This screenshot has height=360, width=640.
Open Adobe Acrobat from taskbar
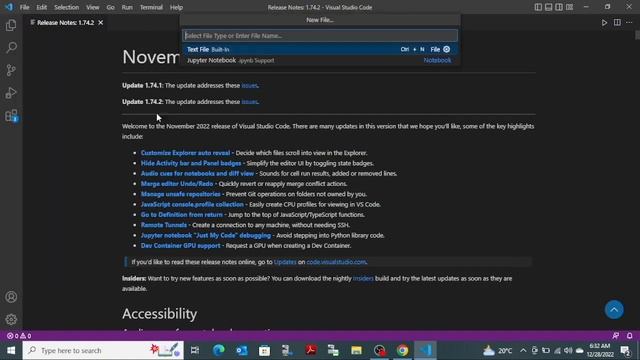[311, 351]
